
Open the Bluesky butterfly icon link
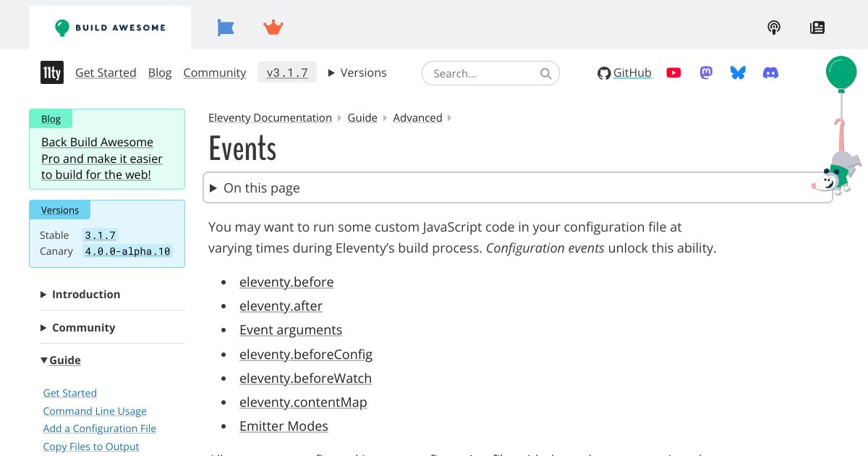(738, 72)
